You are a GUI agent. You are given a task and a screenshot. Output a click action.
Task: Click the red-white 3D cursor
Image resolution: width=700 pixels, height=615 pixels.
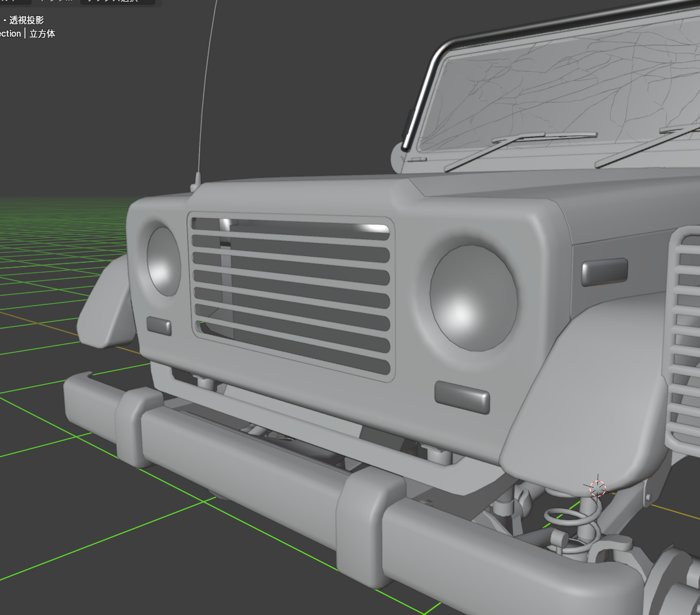click(597, 488)
